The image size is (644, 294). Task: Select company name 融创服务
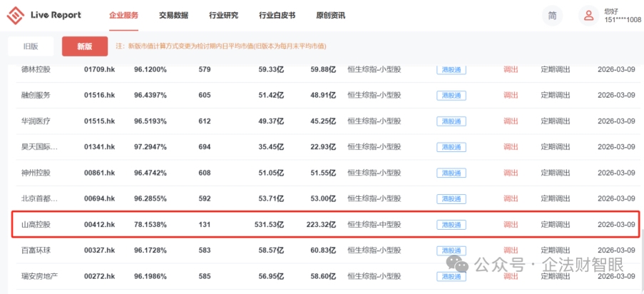coord(36,96)
